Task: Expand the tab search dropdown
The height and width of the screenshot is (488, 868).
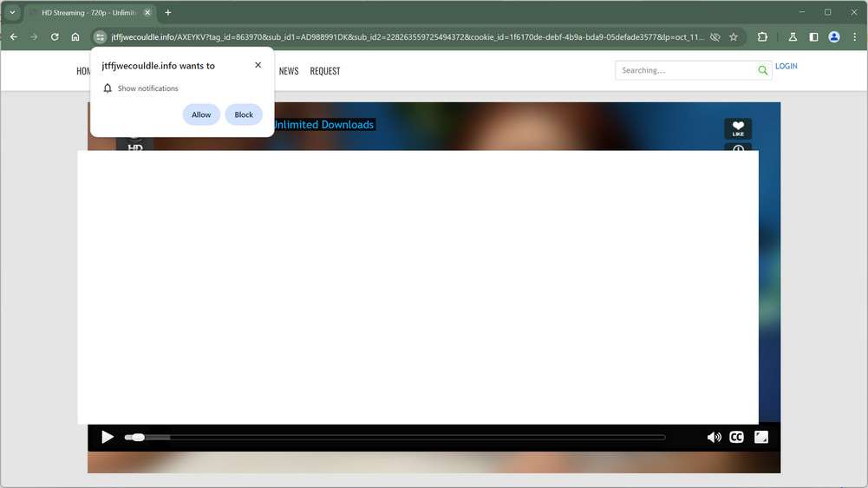Action: (x=12, y=12)
